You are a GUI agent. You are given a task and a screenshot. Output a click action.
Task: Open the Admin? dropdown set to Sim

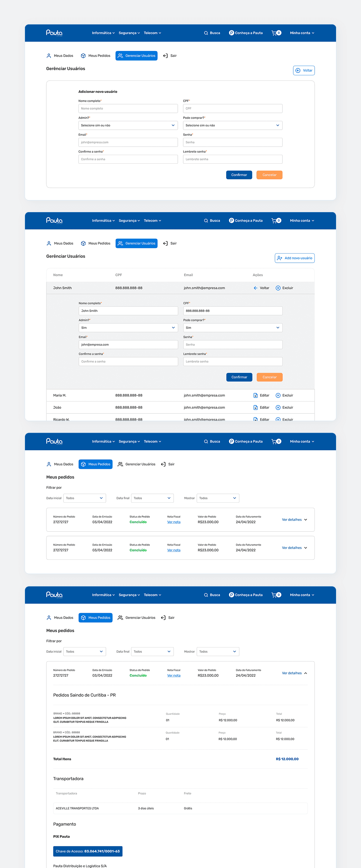click(128, 327)
